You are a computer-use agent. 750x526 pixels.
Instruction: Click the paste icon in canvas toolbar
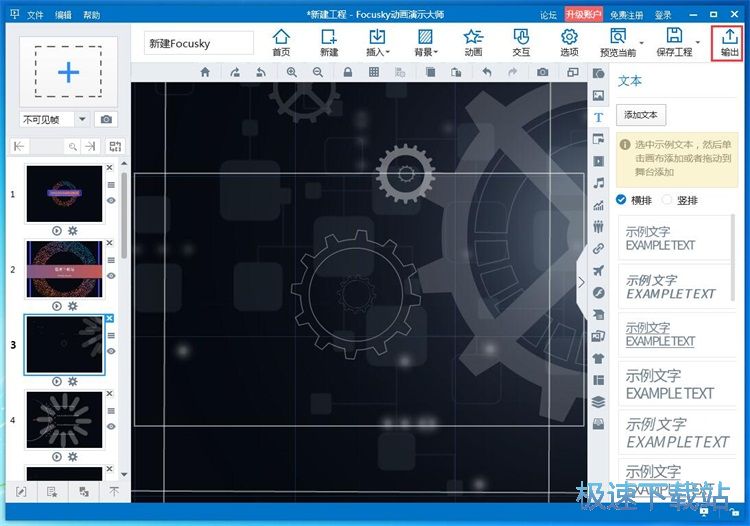456,72
